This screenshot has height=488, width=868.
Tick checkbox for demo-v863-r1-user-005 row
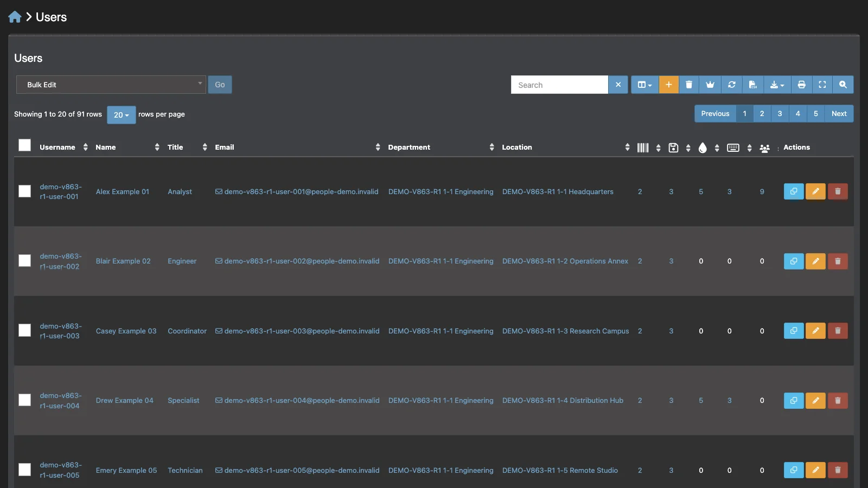(x=24, y=470)
